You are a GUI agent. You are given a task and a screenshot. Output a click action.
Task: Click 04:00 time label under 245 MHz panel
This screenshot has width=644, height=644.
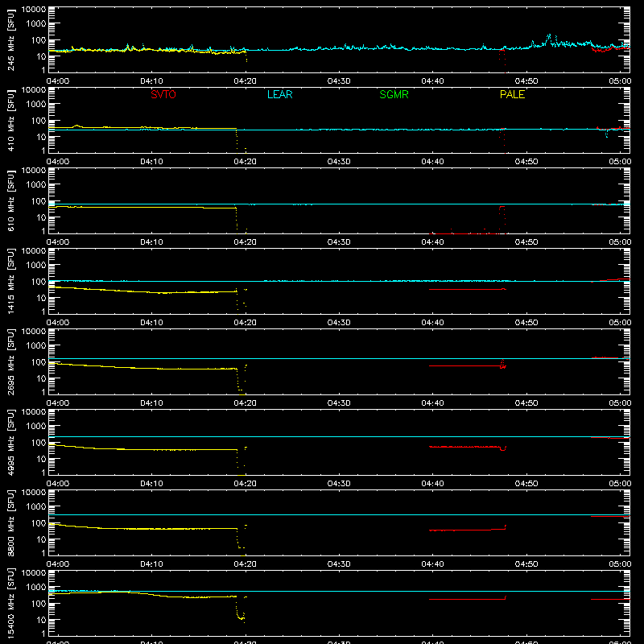(x=58, y=81)
